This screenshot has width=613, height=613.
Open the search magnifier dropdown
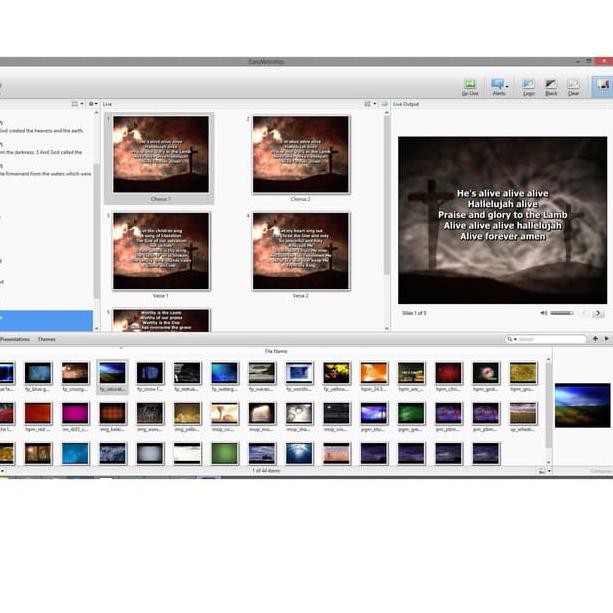511,339
